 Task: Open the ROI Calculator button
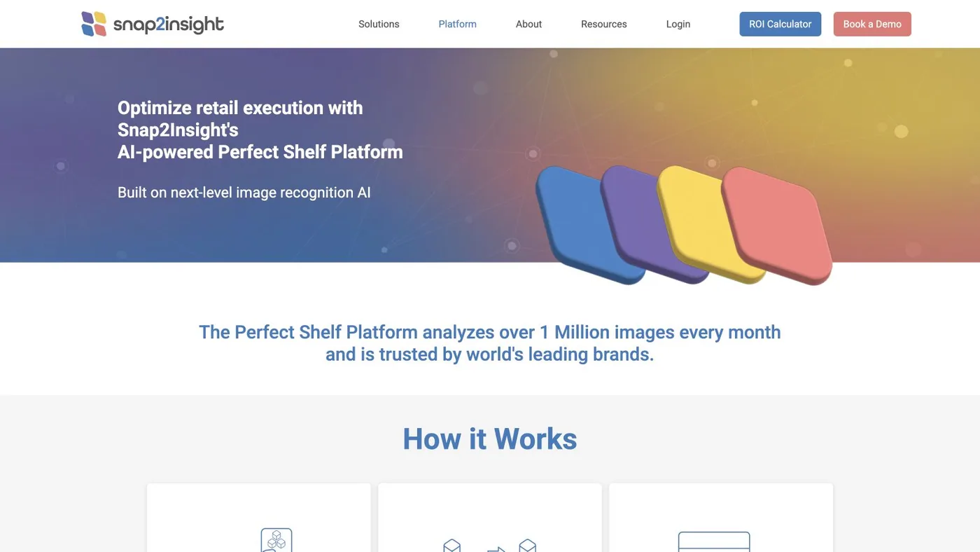pos(780,24)
